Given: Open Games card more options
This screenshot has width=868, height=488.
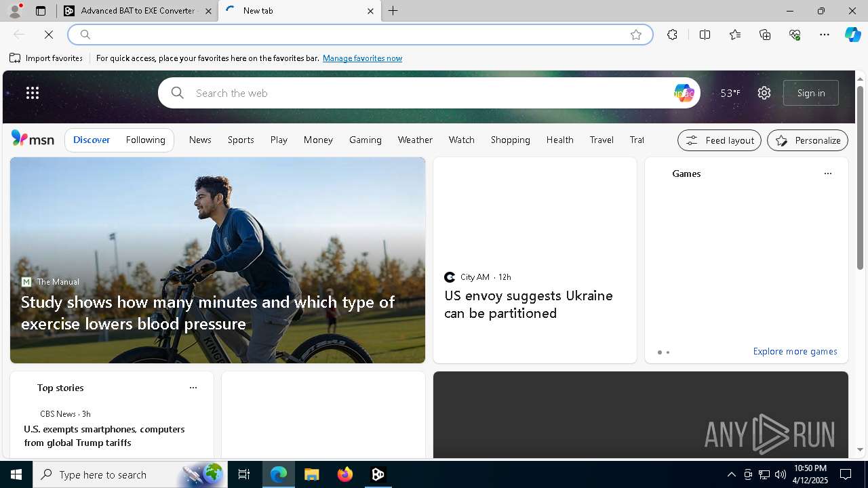Looking at the screenshot, I should coord(827,174).
